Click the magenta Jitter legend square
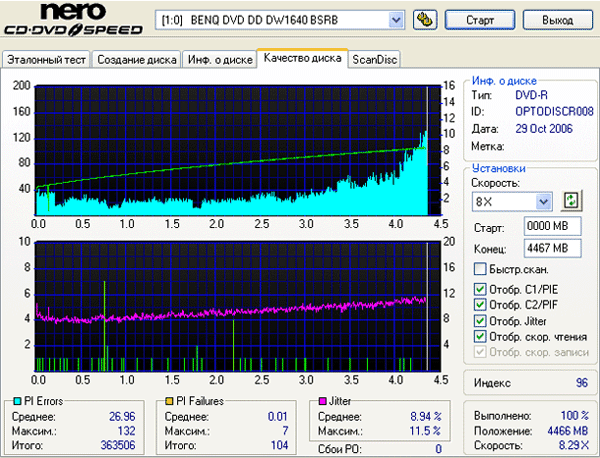The width and height of the screenshot is (600, 458). point(323,401)
